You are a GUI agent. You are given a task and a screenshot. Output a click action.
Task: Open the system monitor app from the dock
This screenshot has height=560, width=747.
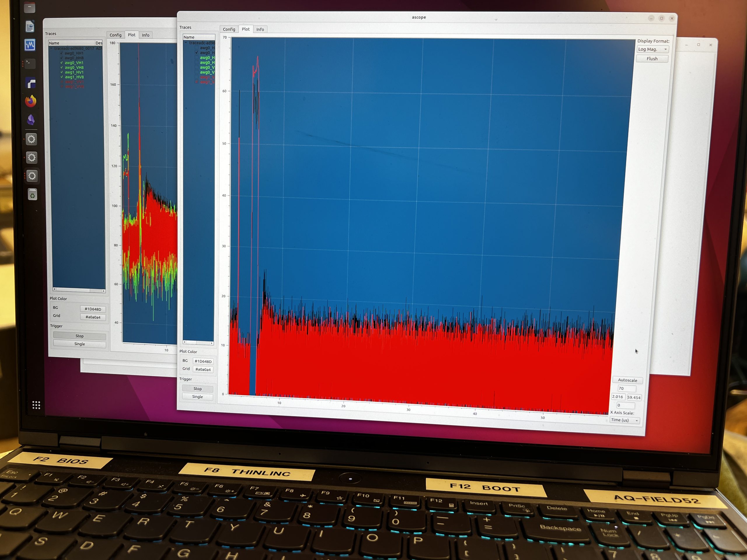click(x=30, y=45)
